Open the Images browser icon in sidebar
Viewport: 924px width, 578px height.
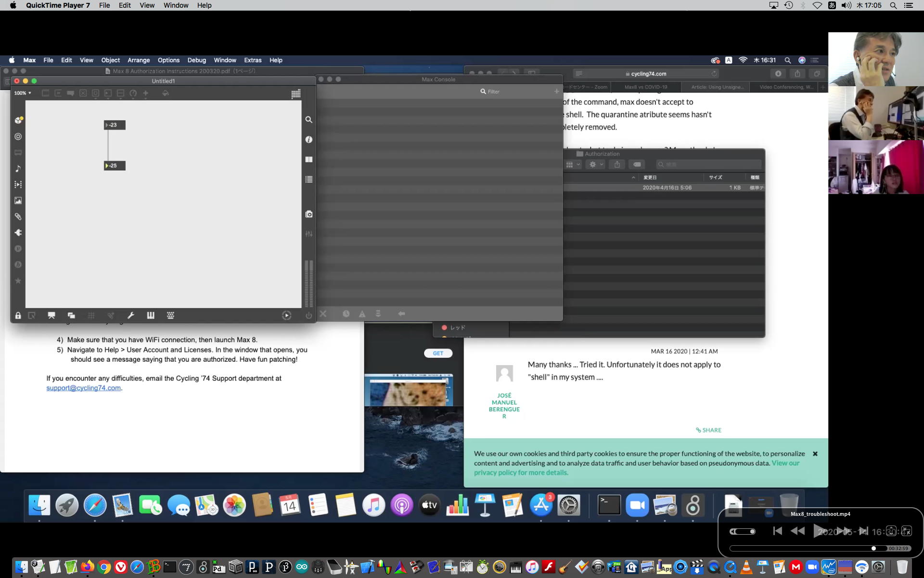coord(18,200)
